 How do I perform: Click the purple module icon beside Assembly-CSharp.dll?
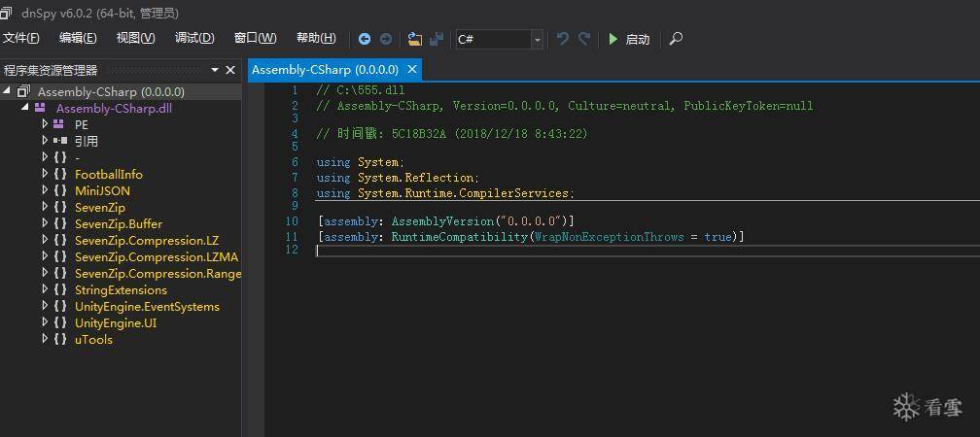click(x=40, y=108)
